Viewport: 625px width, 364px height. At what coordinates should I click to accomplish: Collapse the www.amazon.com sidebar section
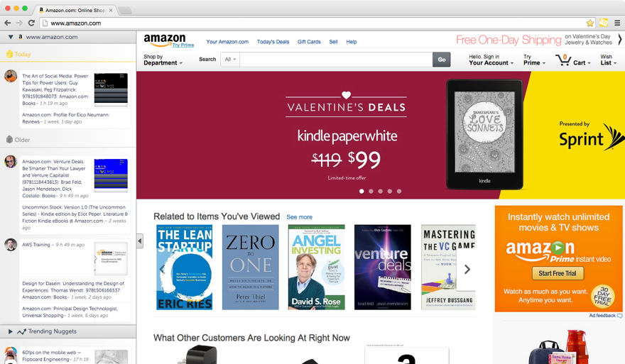tap(11, 37)
